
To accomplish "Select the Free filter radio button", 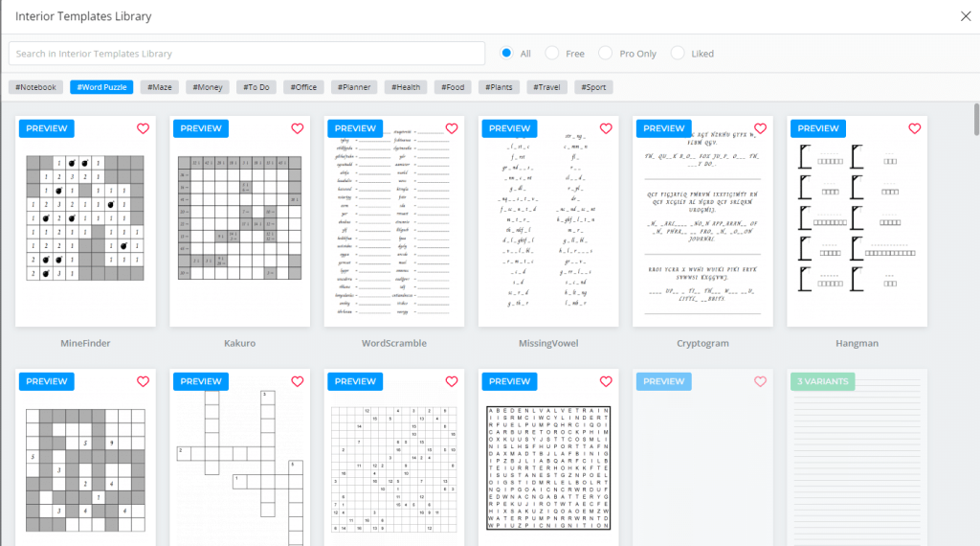I will tap(552, 54).
